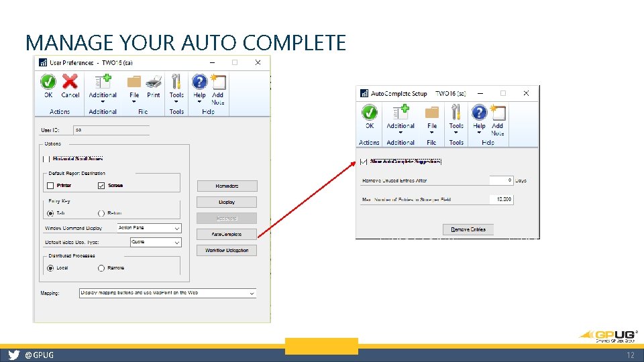Click the AutoComplete Setup window title icon

click(364, 93)
